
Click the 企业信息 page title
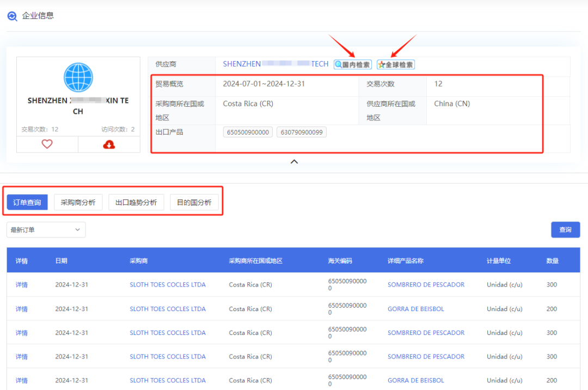click(38, 16)
